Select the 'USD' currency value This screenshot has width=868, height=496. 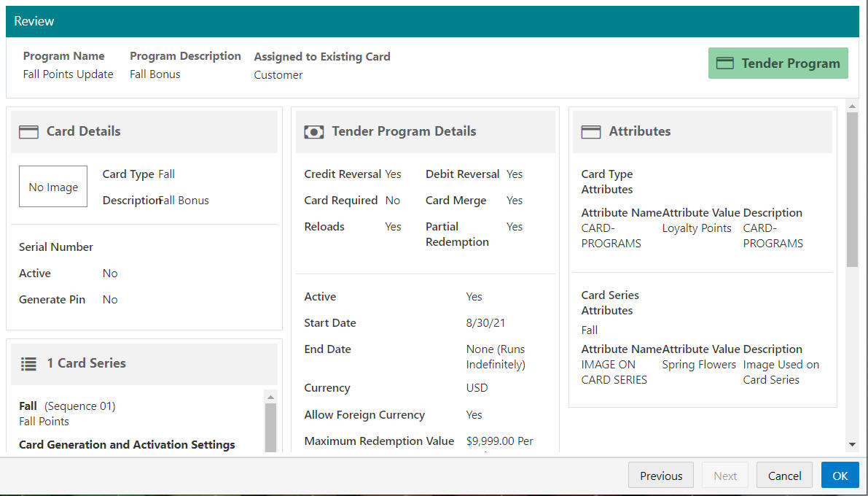pos(477,388)
